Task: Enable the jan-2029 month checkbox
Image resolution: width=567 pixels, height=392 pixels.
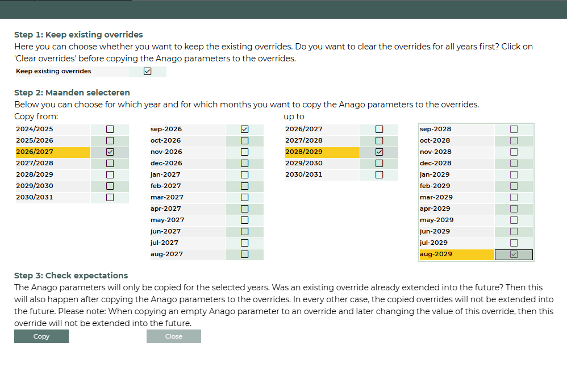Action: click(514, 174)
